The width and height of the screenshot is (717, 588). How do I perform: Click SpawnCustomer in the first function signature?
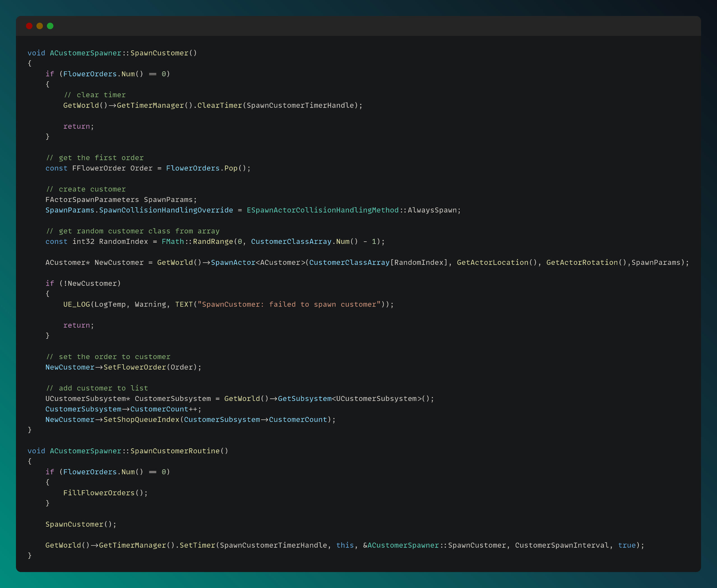pyautogui.click(x=159, y=53)
